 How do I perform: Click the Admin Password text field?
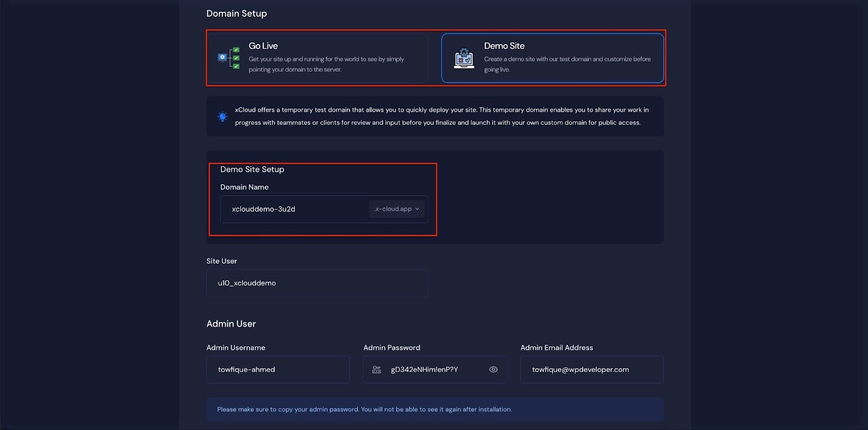(434, 369)
